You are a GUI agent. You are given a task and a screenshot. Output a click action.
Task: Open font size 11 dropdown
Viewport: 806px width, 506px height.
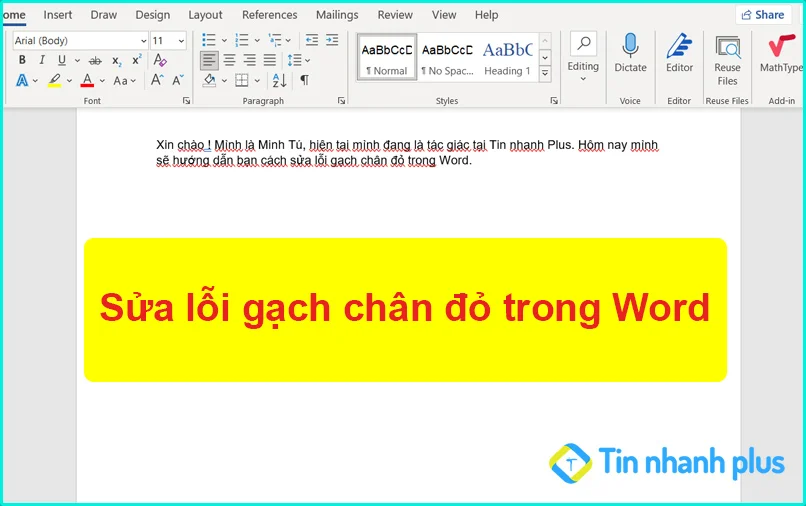click(x=181, y=41)
